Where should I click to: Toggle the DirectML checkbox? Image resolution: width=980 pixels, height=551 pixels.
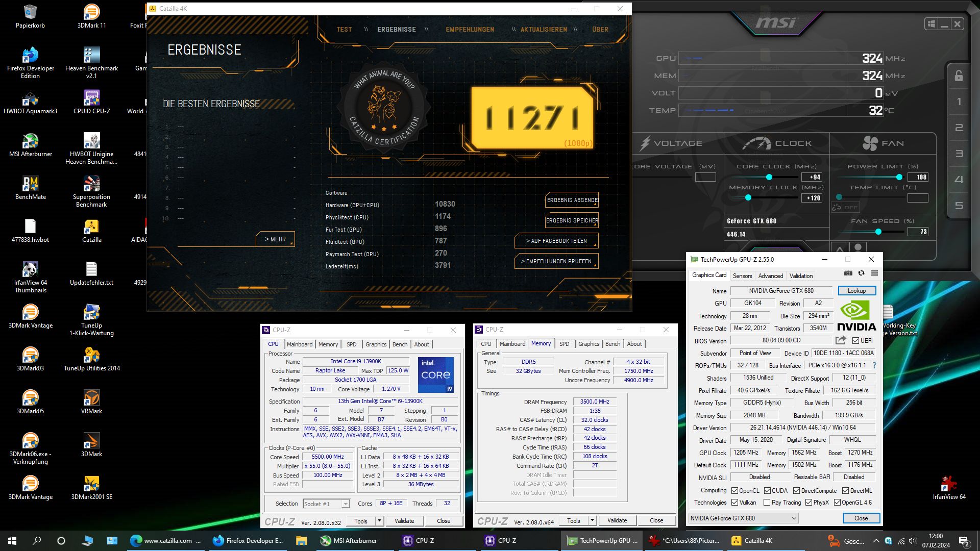pos(845,491)
